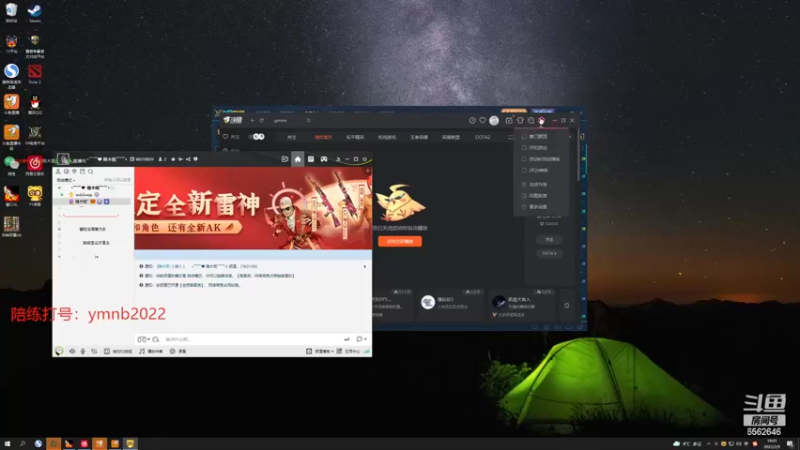Click the YY app center button
Screen dimensions: 800x450
[349, 352]
